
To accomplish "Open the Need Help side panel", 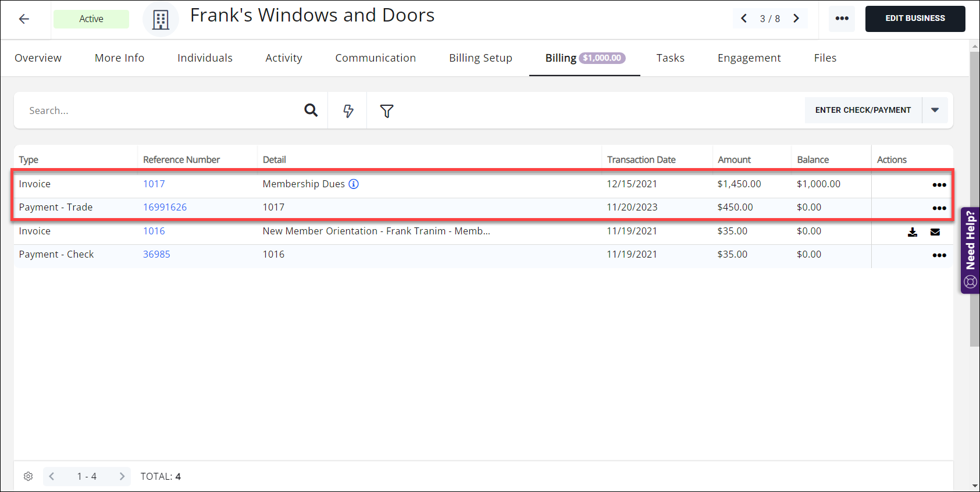I will coord(970,250).
